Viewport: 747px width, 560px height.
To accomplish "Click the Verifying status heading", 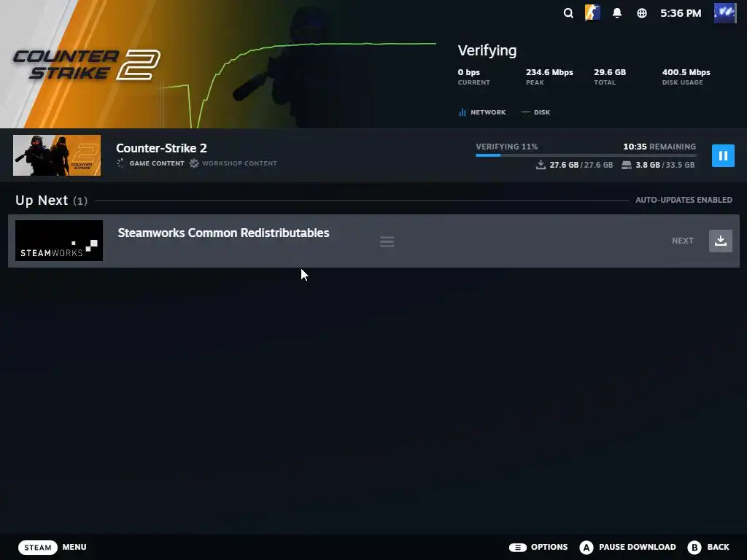I will (487, 50).
